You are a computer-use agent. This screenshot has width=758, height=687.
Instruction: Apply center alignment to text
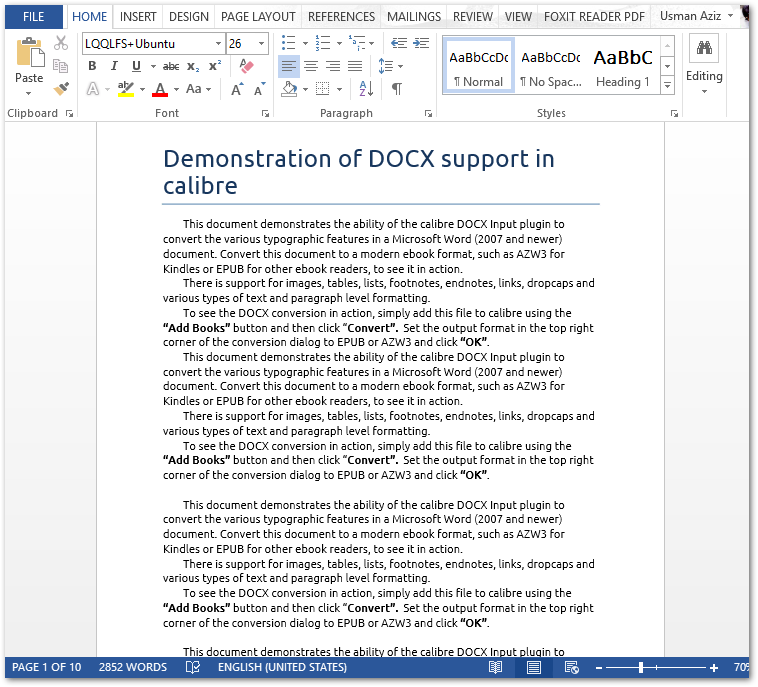point(311,66)
